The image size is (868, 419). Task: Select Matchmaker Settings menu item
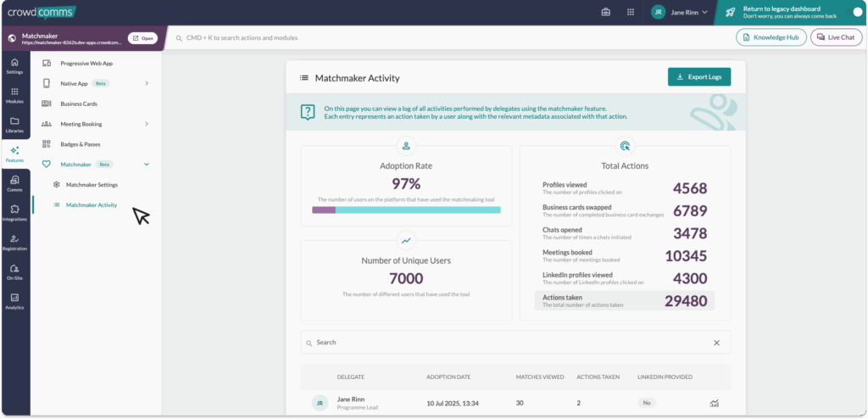pyautogui.click(x=92, y=184)
